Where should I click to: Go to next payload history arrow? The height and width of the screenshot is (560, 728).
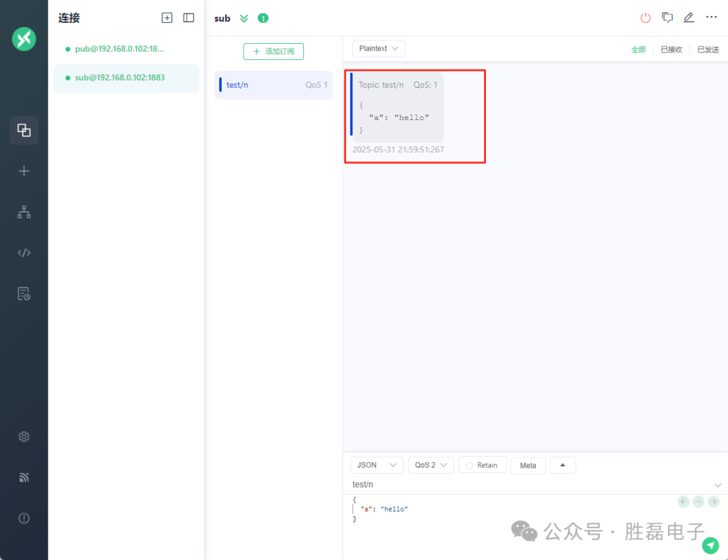[x=714, y=501]
